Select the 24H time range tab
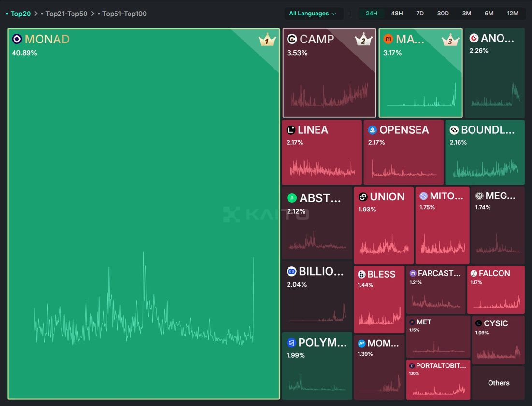532x406 pixels. click(372, 13)
